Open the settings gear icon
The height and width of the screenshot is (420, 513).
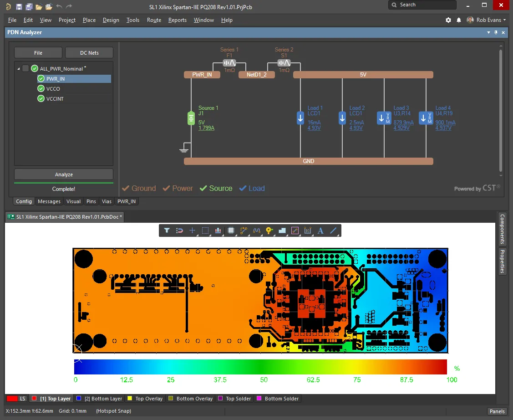coord(448,20)
